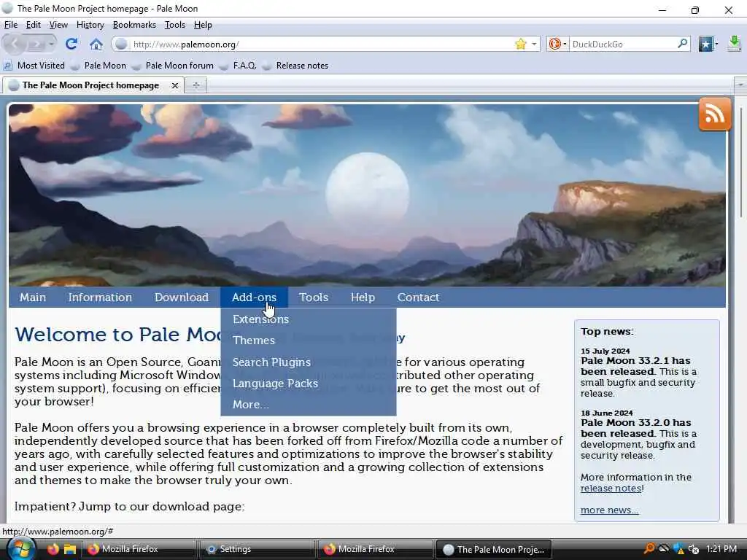
Task: Bookmark this page with the star icon
Action: pos(520,44)
